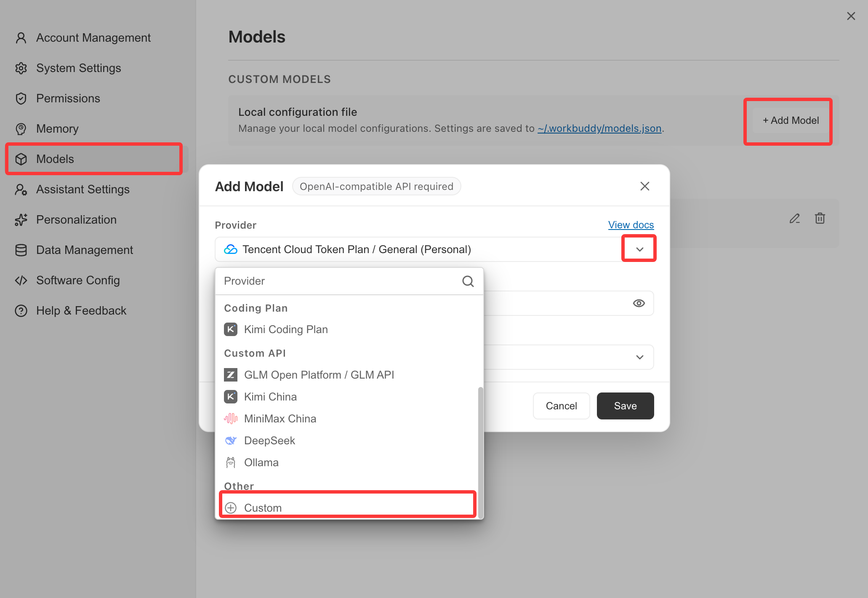868x598 pixels.
Task: Select Ollama provider
Action: coord(347,462)
